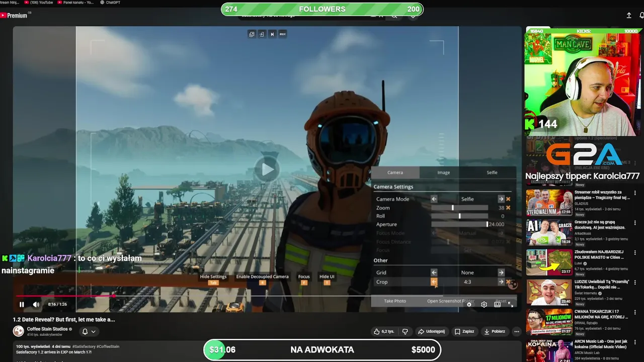Click the Zapisz save button

464,331
